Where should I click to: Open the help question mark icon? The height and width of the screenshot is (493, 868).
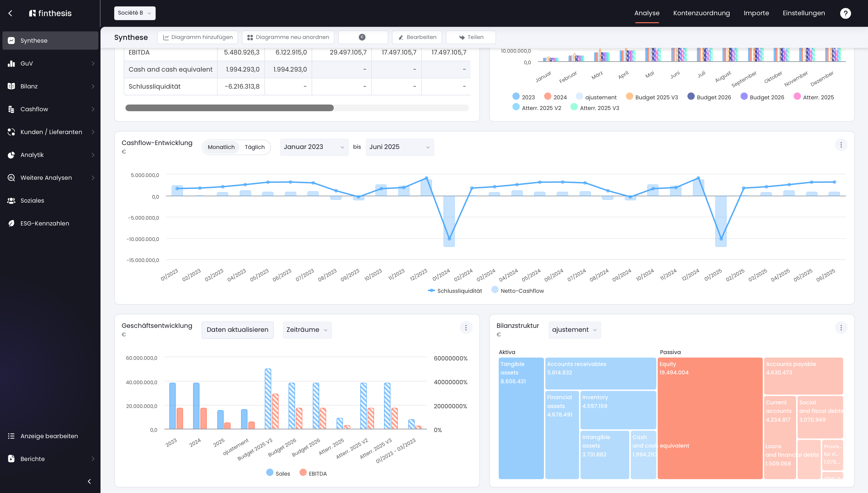coord(845,13)
